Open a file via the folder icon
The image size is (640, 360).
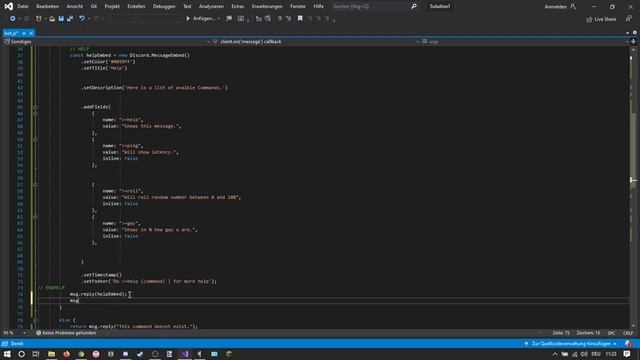(x=52, y=19)
